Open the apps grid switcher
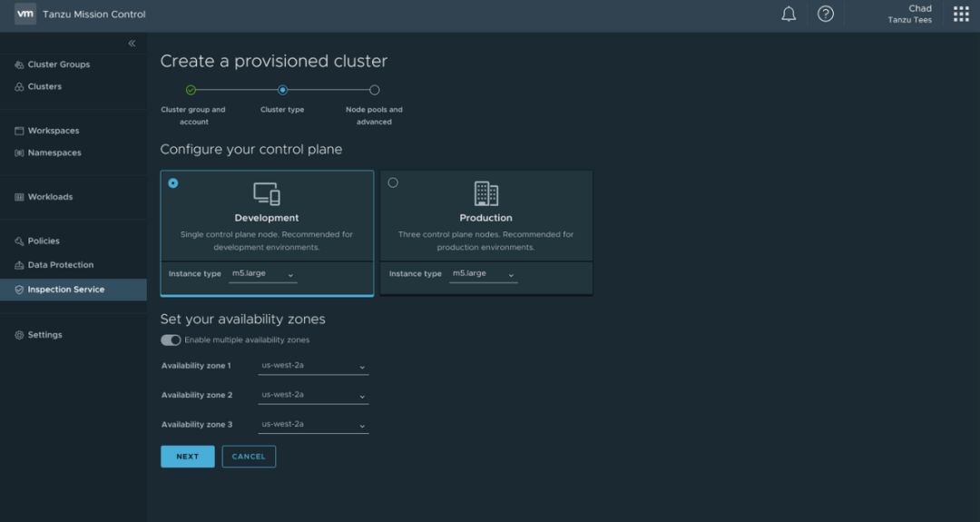 [961, 14]
